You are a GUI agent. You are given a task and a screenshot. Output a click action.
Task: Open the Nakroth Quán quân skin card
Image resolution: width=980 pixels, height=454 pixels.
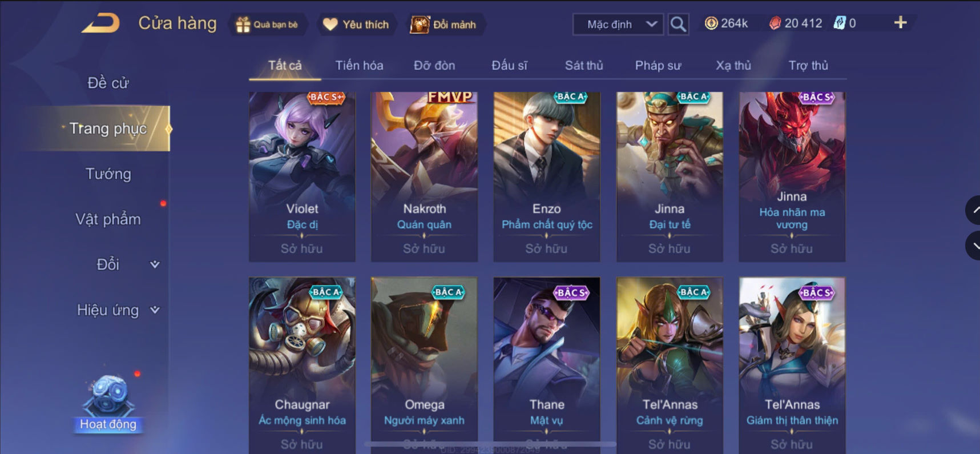click(x=424, y=176)
